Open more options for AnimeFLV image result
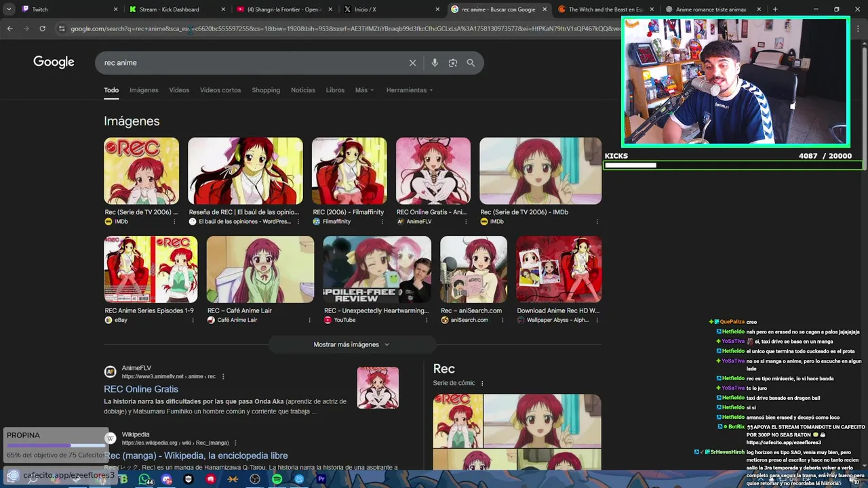The image size is (868, 488). [x=465, y=222]
